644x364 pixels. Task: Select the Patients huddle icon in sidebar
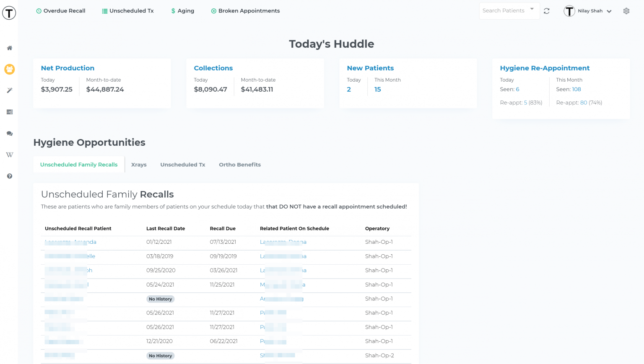click(9, 69)
